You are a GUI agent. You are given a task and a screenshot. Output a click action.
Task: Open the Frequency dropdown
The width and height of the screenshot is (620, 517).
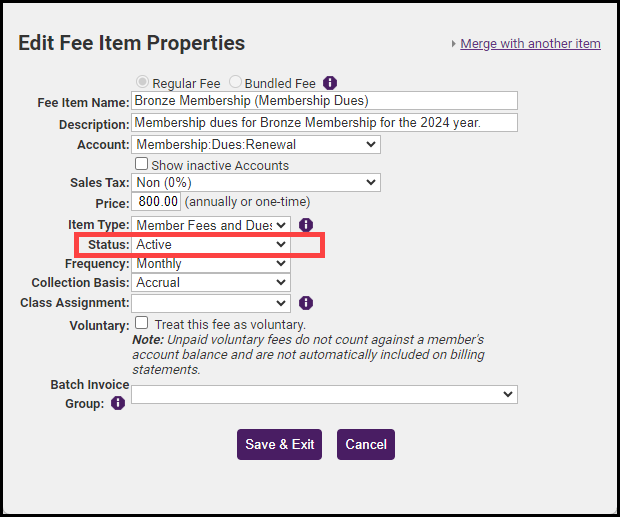pos(211,264)
